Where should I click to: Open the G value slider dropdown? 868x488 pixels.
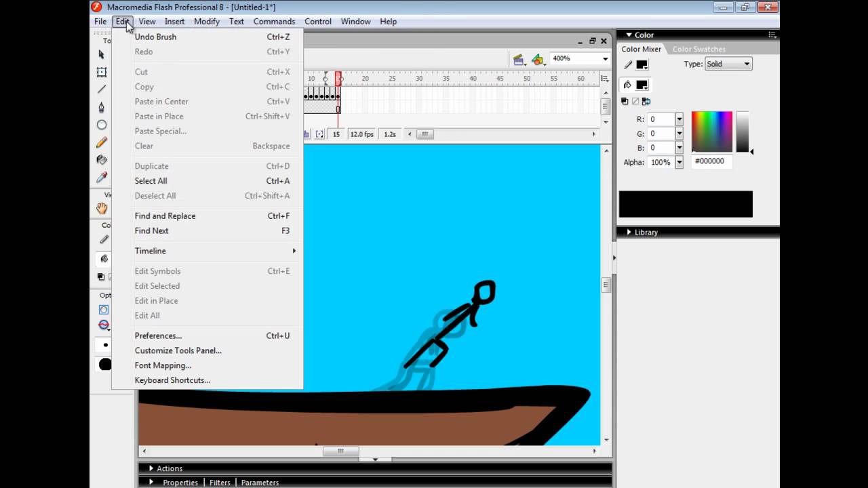(x=679, y=134)
